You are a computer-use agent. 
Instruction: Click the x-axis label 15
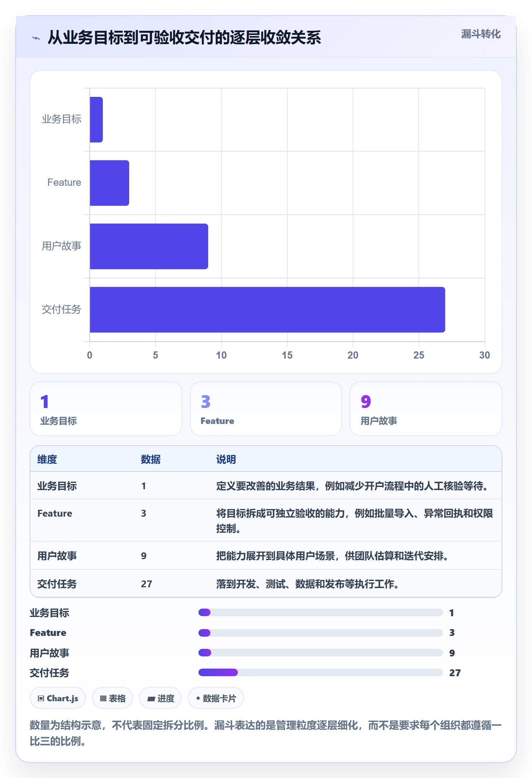point(287,355)
